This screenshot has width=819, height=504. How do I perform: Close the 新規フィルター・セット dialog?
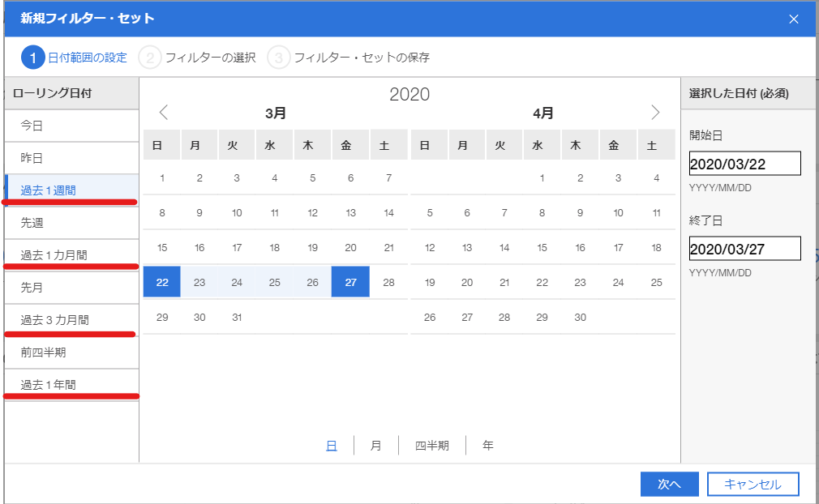[794, 19]
